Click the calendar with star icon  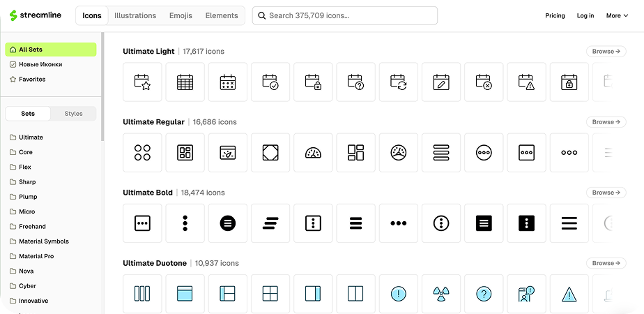click(142, 82)
